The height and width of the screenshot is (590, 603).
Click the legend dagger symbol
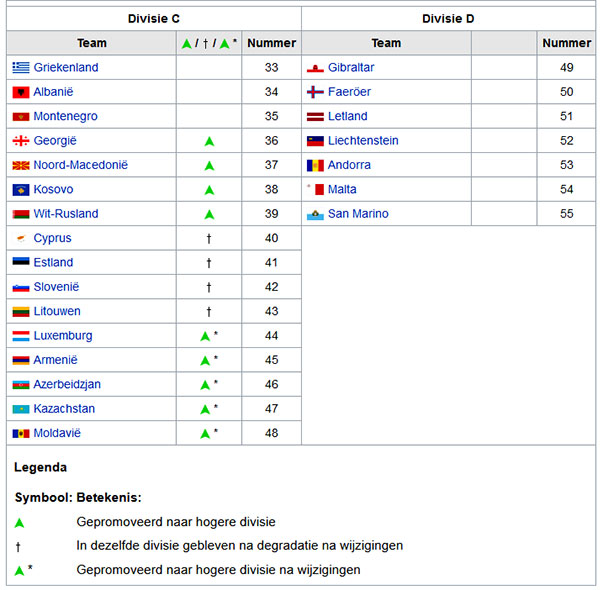[18, 547]
